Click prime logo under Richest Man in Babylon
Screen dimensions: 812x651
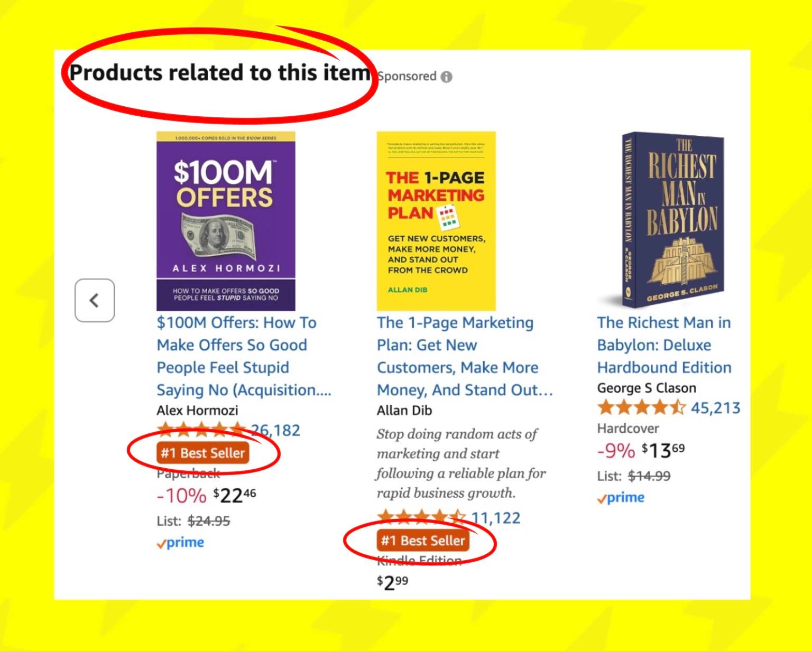point(621,498)
